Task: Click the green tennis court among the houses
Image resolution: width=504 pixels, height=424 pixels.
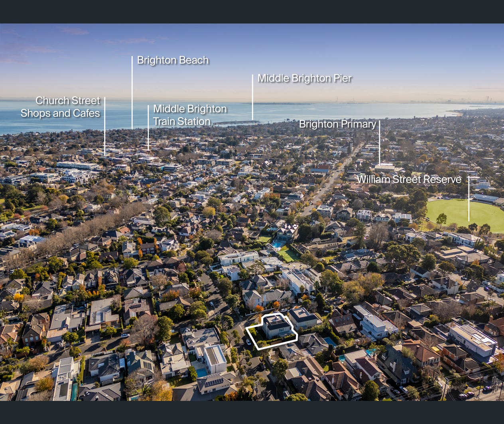Action: [287, 254]
